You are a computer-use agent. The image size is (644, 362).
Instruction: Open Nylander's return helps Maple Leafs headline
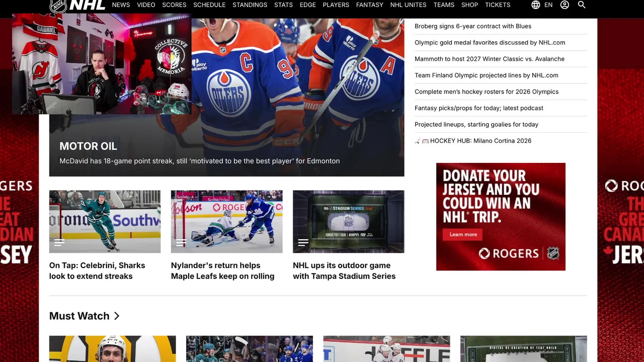[222, 270]
